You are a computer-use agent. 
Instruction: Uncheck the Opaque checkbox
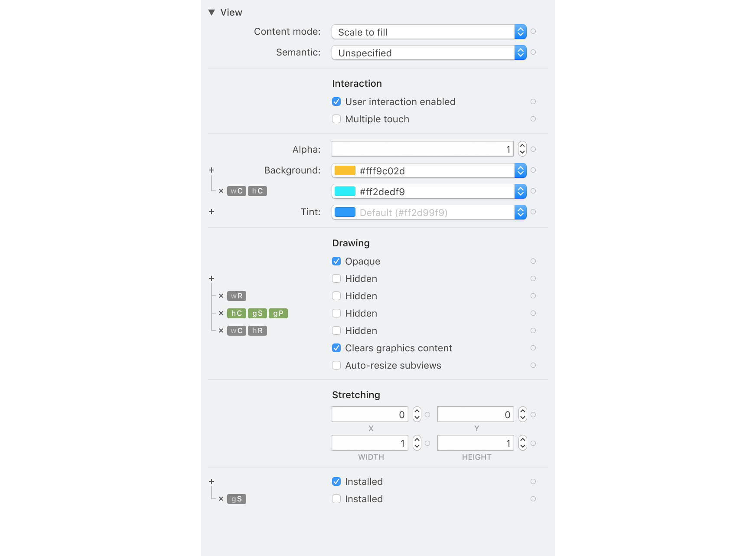[x=336, y=261]
